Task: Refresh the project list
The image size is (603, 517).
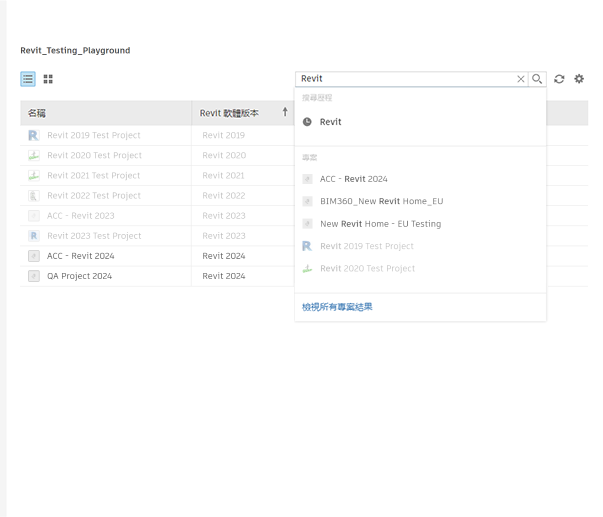Action: tap(559, 79)
